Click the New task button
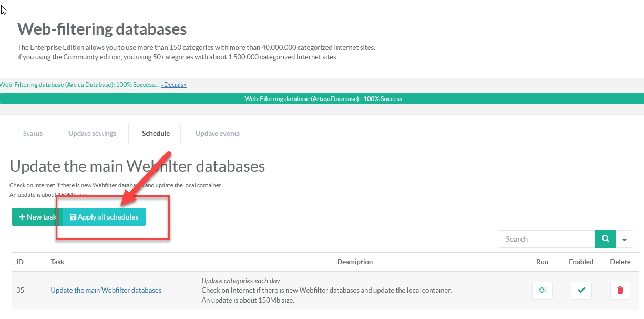Screen dimensions: 644x319 37,217
